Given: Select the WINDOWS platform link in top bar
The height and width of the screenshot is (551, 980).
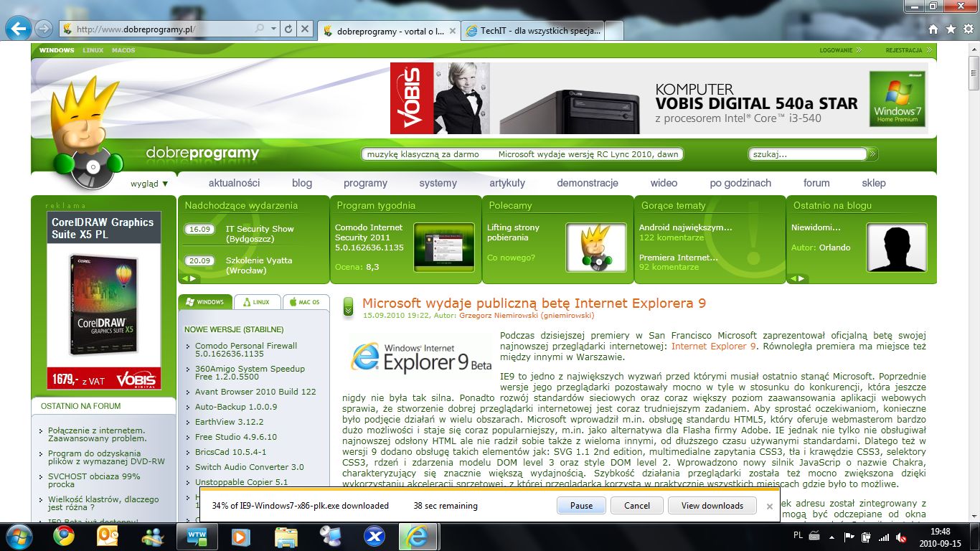Looking at the screenshot, I should (57, 50).
